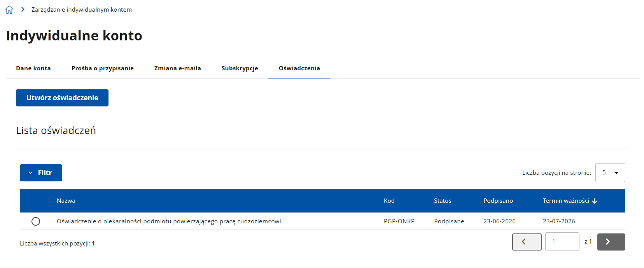Open the Subskrypcje tab
Image resolution: width=644 pixels, height=268 pixels.
point(240,68)
